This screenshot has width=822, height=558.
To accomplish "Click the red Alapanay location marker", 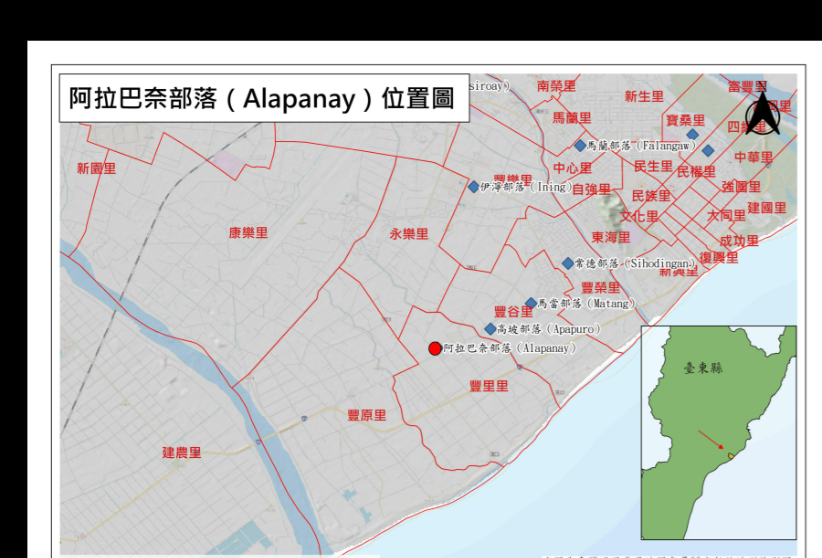I will pyautogui.click(x=434, y=348).
